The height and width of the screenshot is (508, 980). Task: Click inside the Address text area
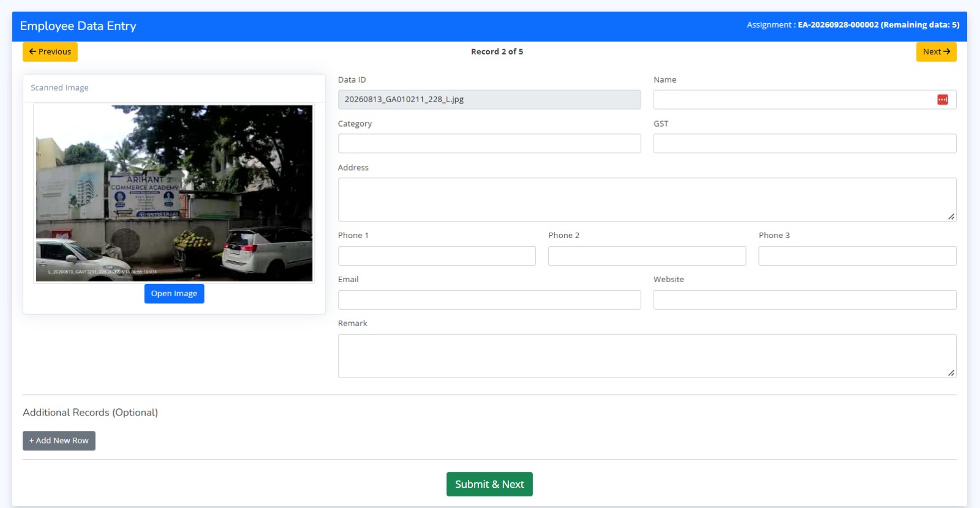click(x=647, y=200)
